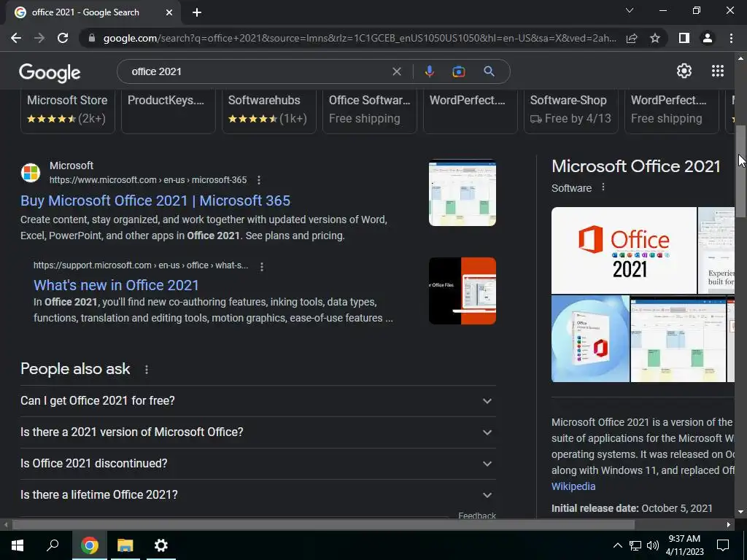Image resolution: width=747 pixels, height=560 pixels.
Task: Open the Chrome profile menu
Action: pos(708,38)
